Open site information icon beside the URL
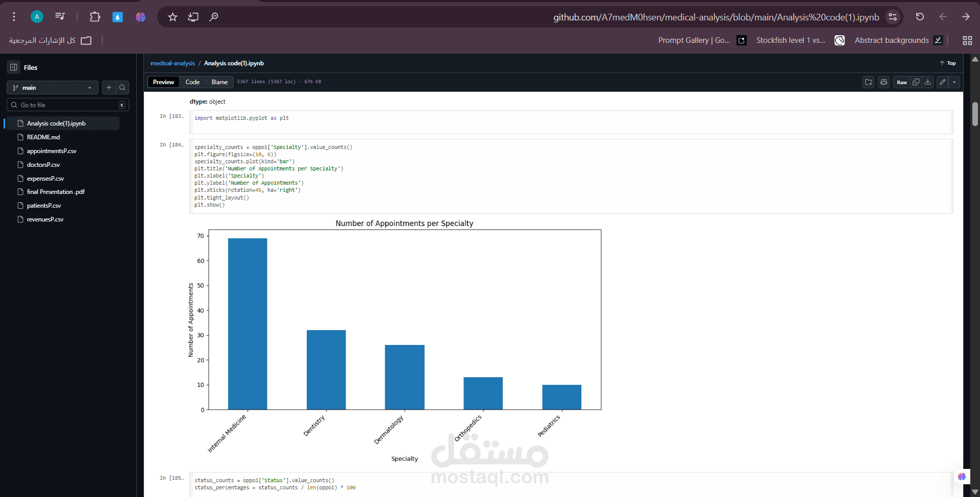 893,17
